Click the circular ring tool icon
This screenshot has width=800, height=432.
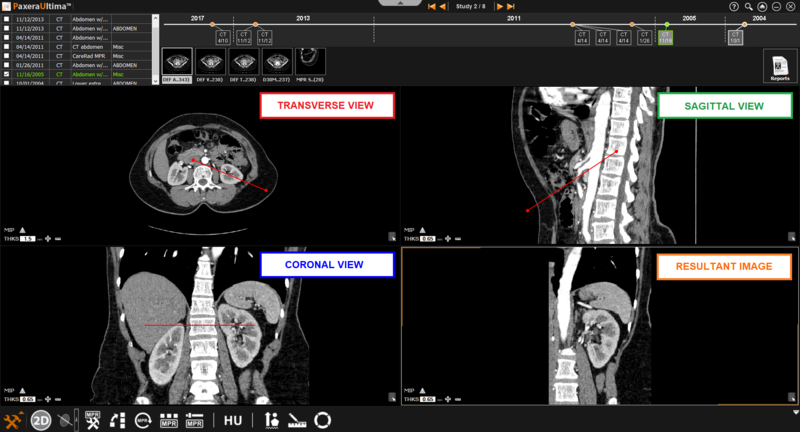pos(323,421)
